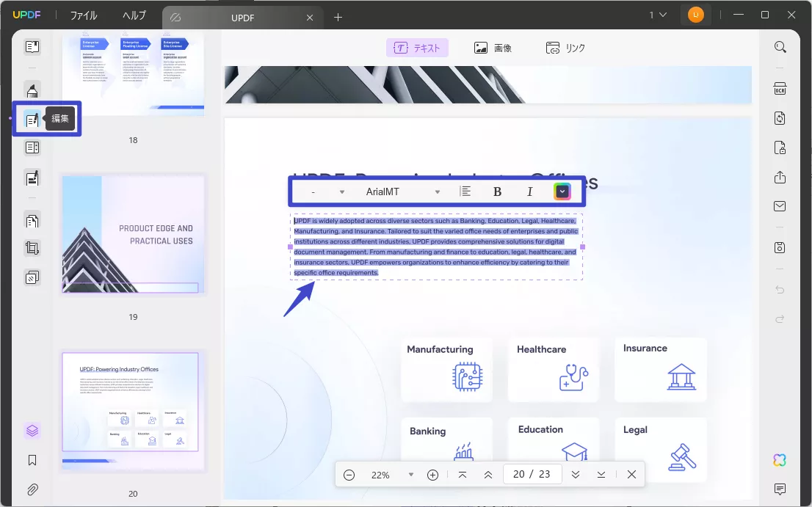Select the リンク link edit mode

coord(565,48)
